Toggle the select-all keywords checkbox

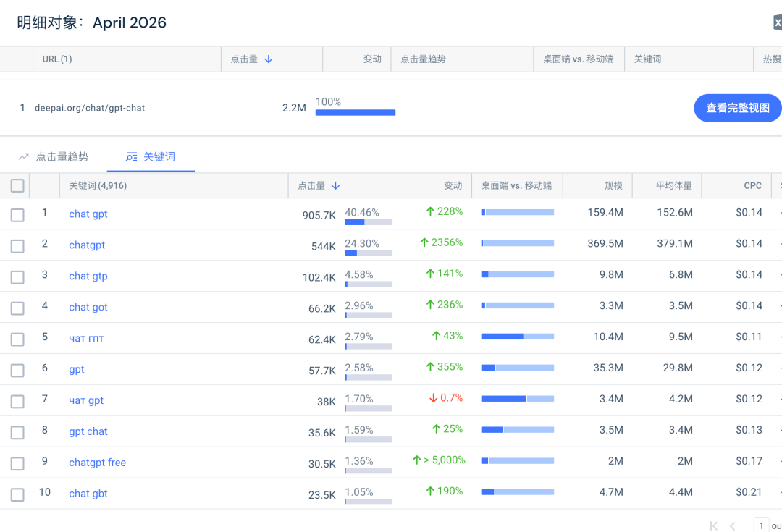17,186
